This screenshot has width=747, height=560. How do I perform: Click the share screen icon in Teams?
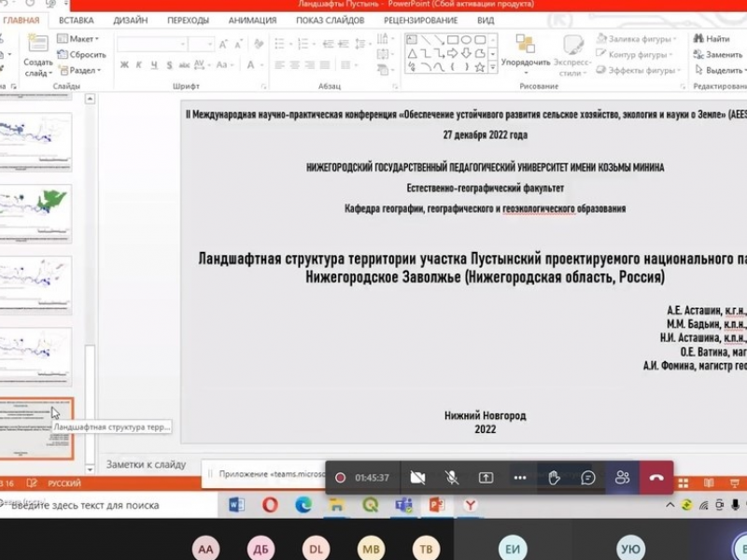click(x=486, y=477)
